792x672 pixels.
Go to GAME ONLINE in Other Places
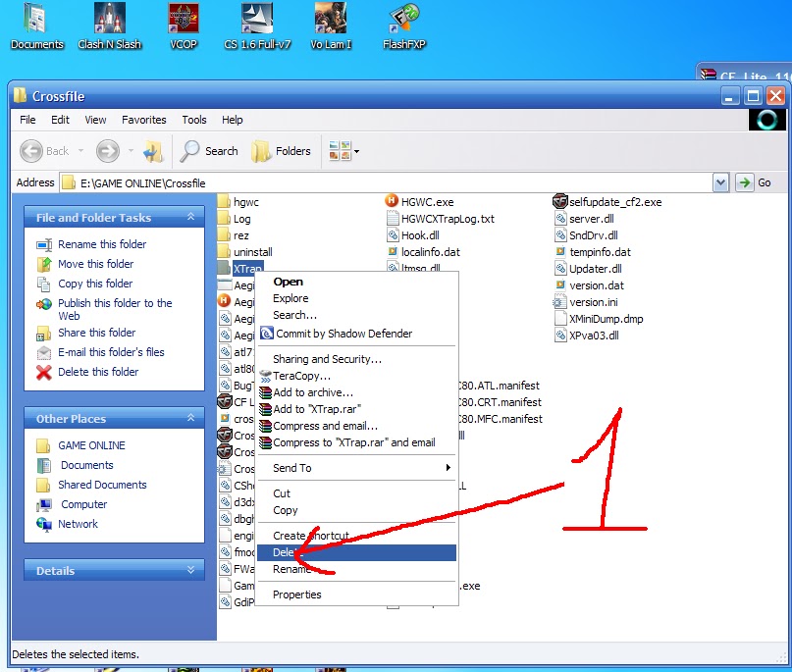91,445
